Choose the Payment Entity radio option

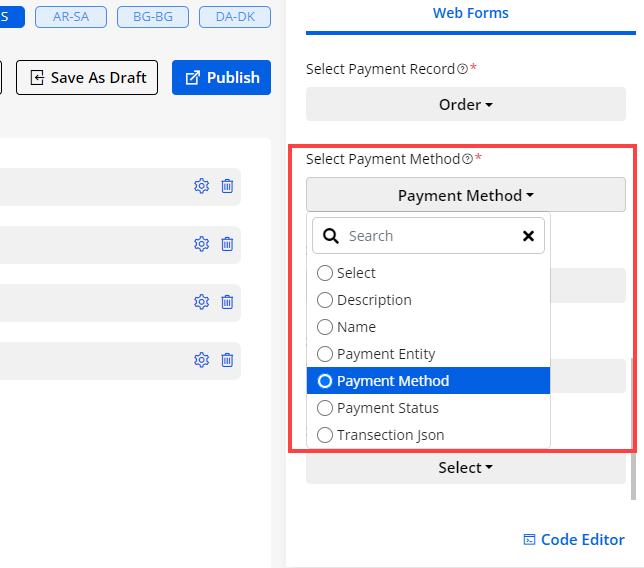click(325, 354)
